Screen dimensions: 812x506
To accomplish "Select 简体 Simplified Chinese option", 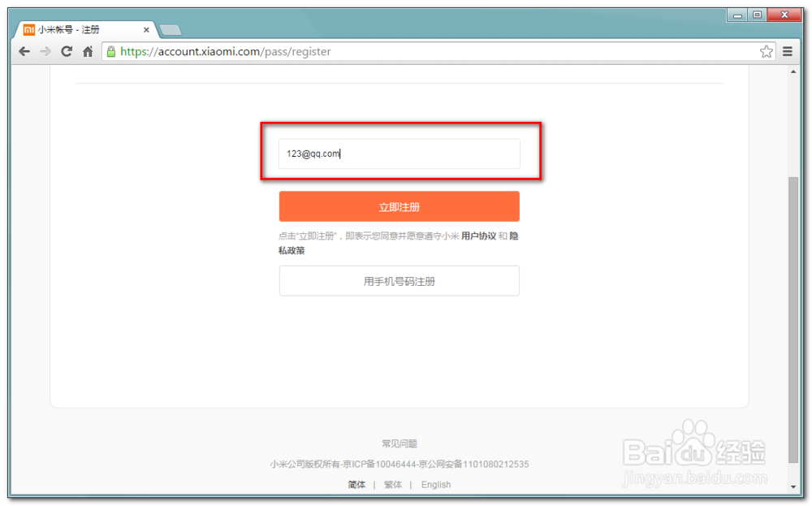I will [356, 484].
